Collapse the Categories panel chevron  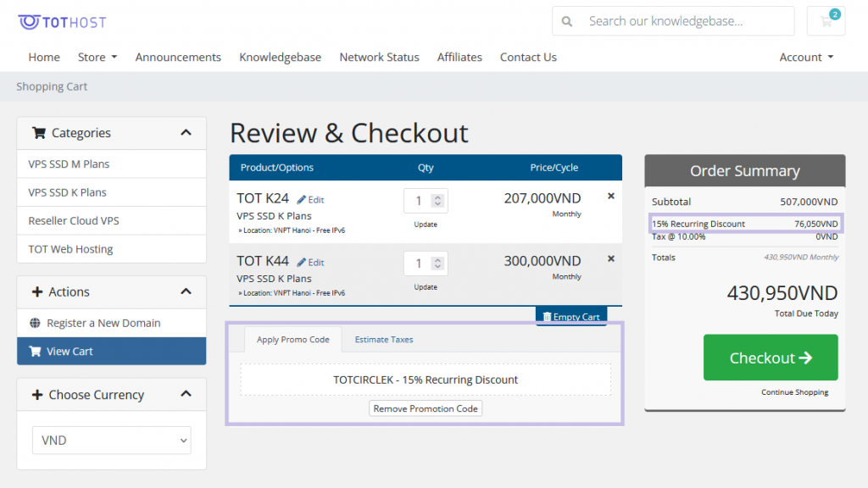pyautogui.click(x=186, y=133)
